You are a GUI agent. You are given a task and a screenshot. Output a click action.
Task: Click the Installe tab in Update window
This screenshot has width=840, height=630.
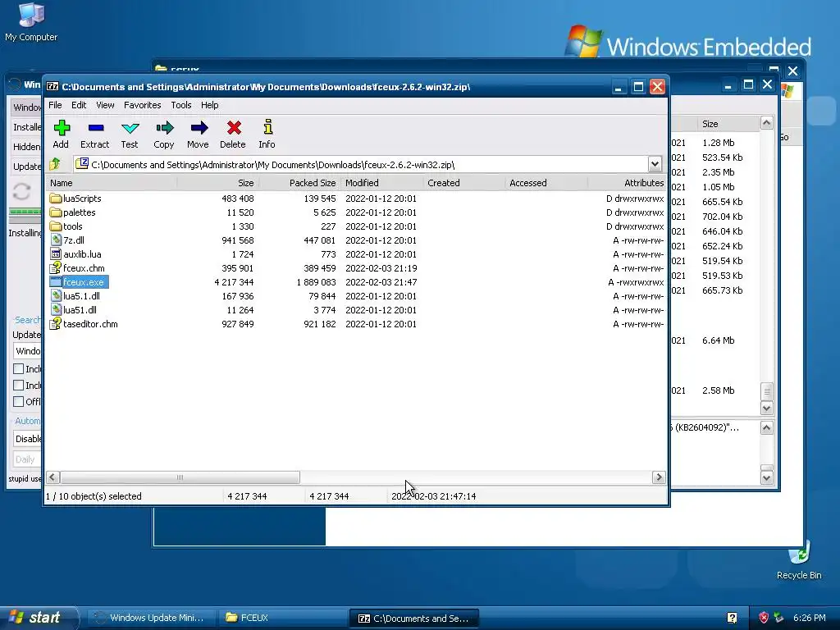(x=26, y=127)
